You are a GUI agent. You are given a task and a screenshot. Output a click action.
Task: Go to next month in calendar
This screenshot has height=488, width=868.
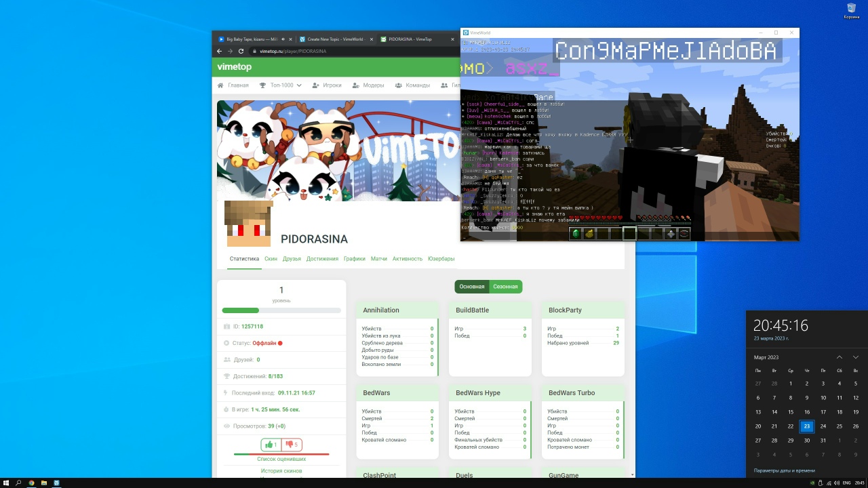[x=856, y=357]
